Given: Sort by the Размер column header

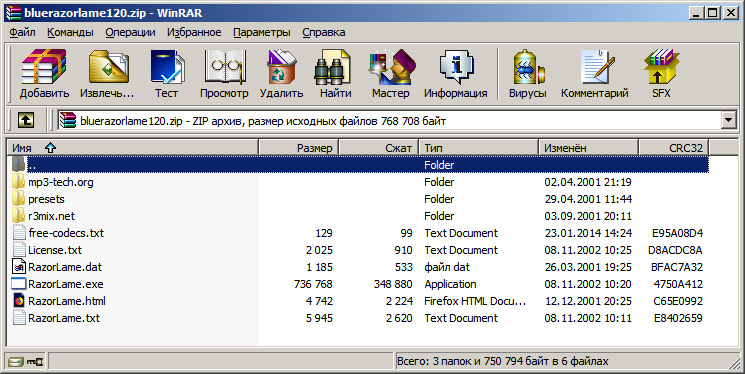Looking at the screenshot, I should point(299,148).
